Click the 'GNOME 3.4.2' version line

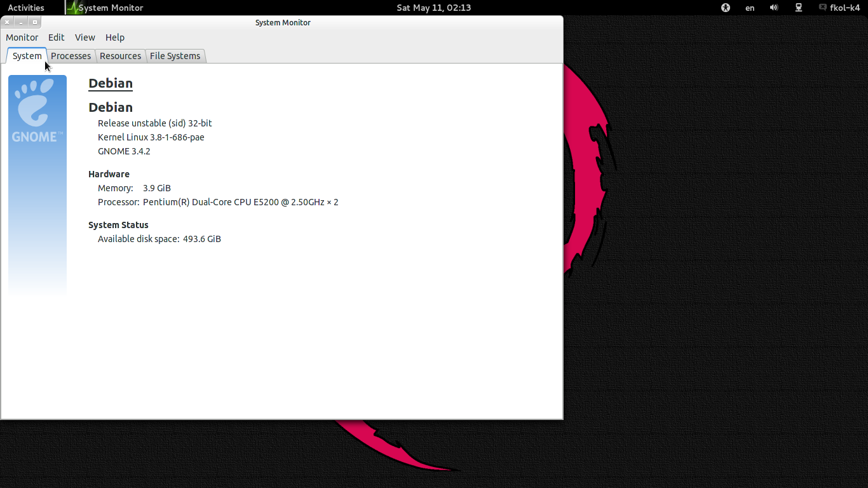[124, 151]
